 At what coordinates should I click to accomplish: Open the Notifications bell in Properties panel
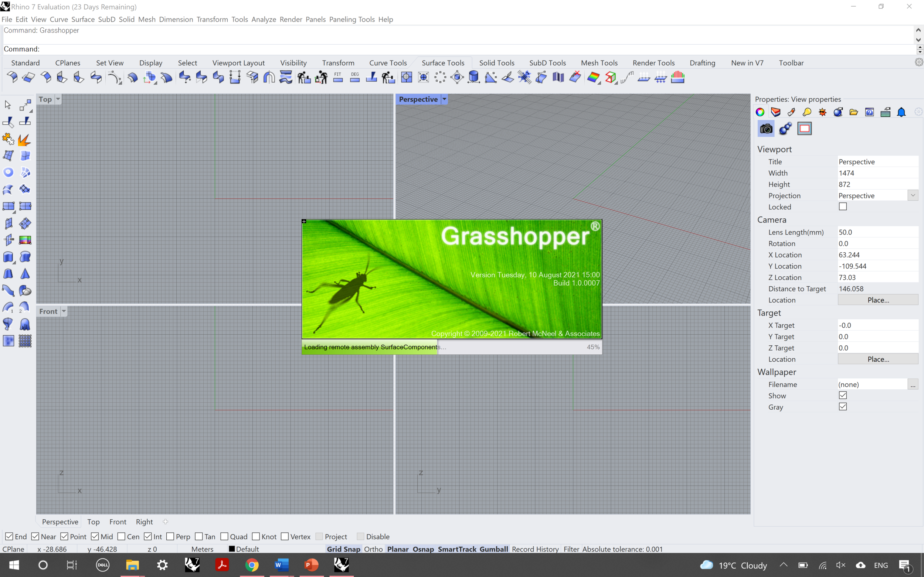(x=901, y=112)
